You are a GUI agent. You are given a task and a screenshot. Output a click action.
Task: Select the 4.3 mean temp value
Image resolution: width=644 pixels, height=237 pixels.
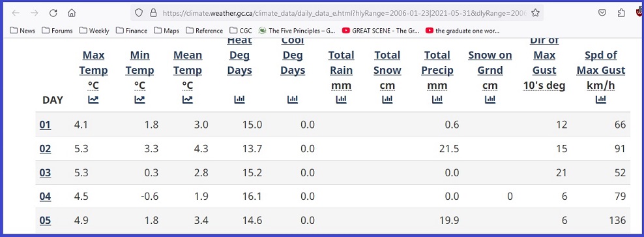[201, 149]
